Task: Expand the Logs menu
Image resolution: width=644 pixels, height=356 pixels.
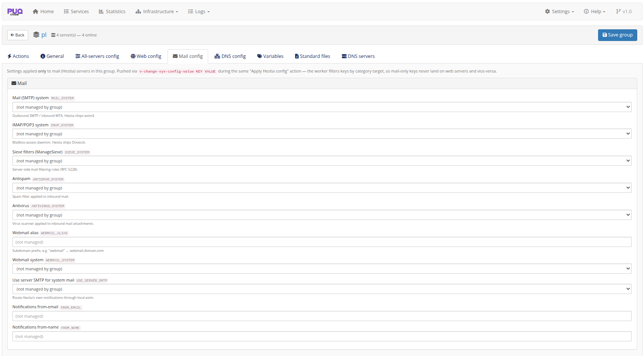Action: (199, 12)
